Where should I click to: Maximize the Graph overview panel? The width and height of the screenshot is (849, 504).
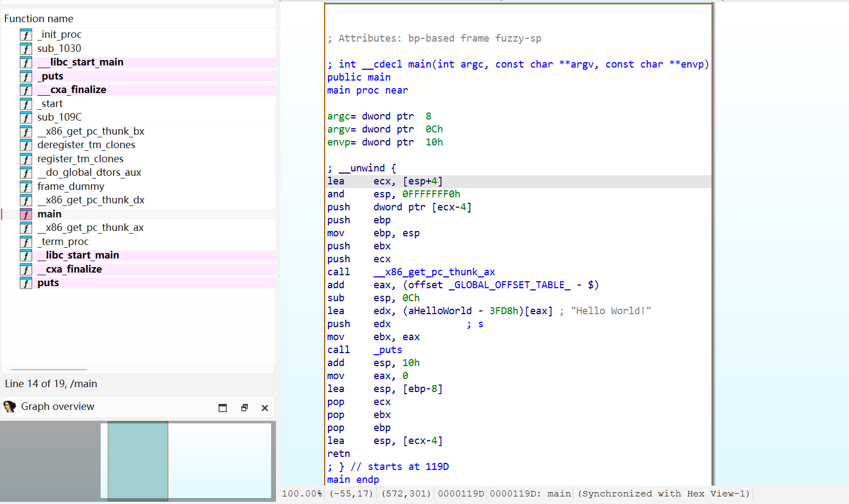point(222,408)
